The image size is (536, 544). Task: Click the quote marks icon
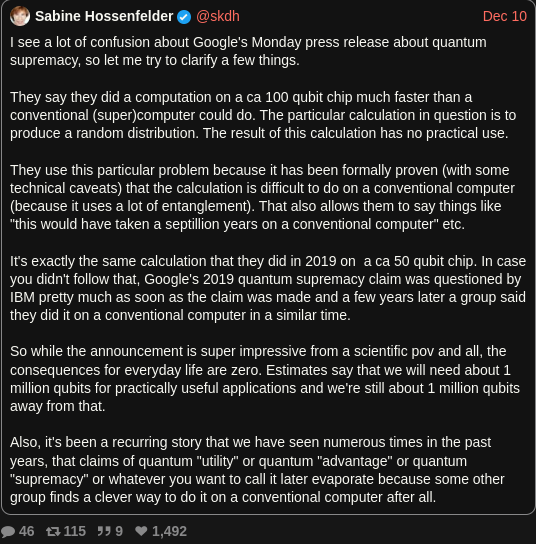tap(104, 531)
